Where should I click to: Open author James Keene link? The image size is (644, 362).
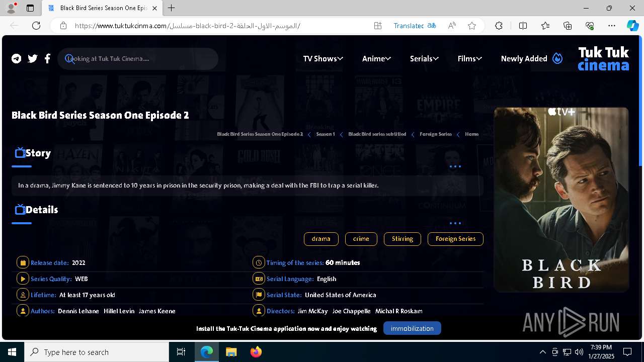157,311
